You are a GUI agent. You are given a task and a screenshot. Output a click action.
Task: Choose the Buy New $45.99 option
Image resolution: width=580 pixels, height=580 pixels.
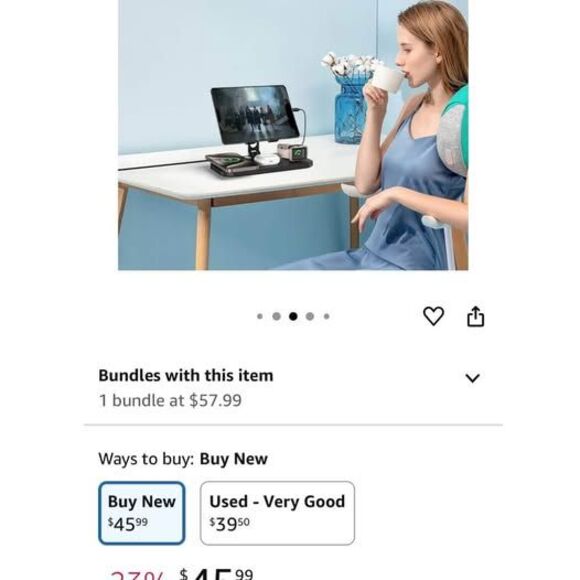point(142,513)
